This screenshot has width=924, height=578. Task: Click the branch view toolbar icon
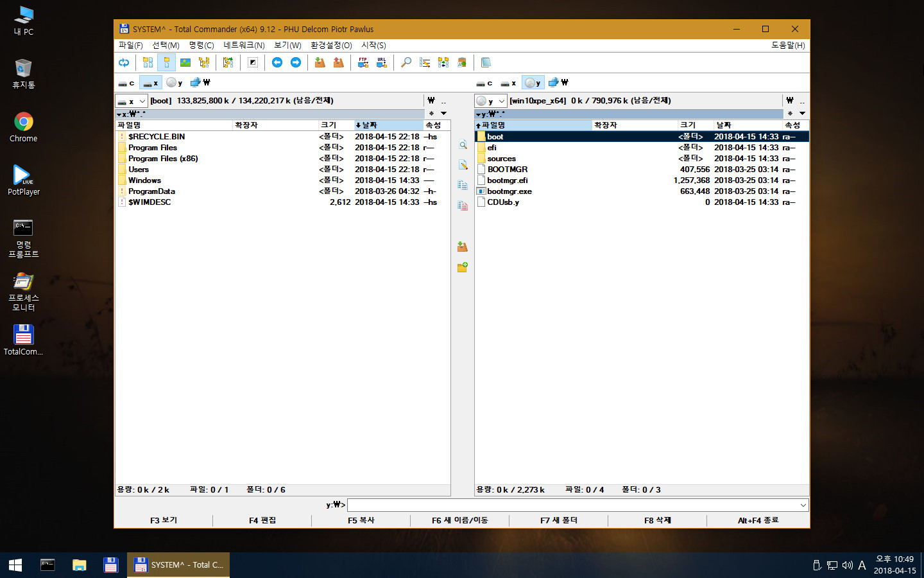click(x=228, y=62)
